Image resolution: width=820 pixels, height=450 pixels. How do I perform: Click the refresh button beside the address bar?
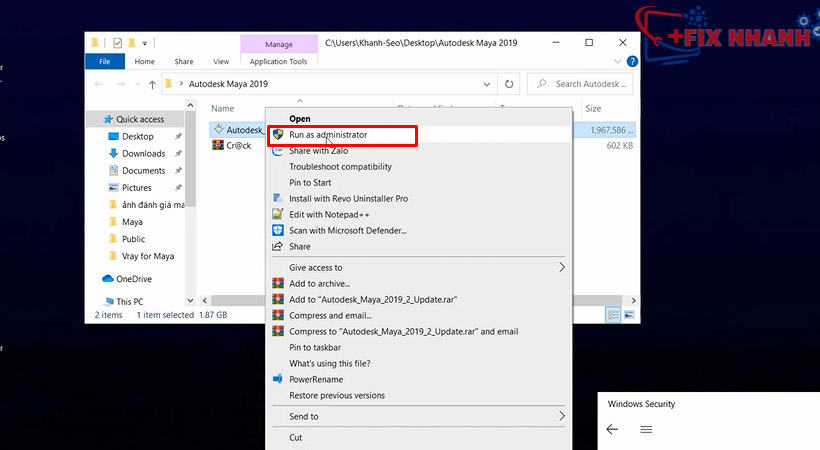pos(510,85)
